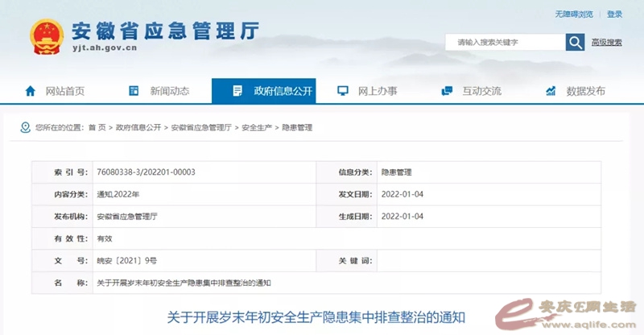This screenshot has height=335, width=644.
Task: Click the document icon beside 政府信息公开
Action: [x=237, y=91]
